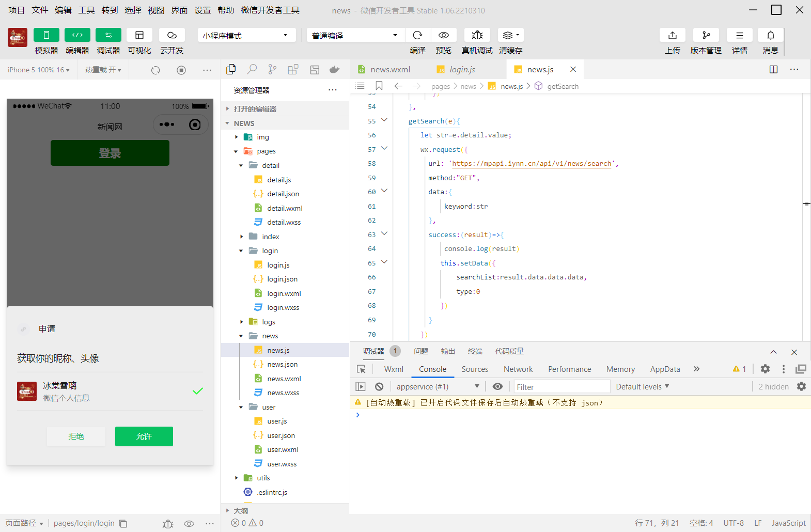Open the visualization tool icon
Viewport: 811px width, 532px height.
(139, 35)
